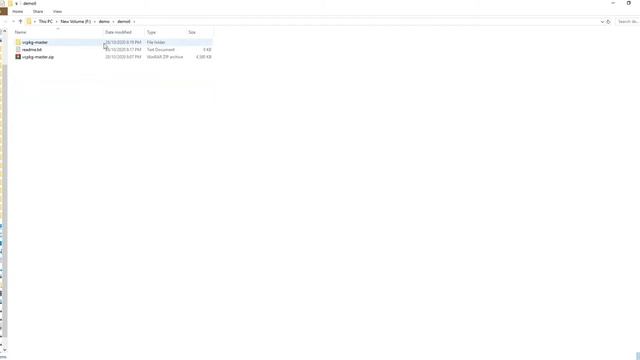The image size is (640, 360).
Task: Sort files by Date modified column
Action: pyautogui.click(x=118, y=32)
